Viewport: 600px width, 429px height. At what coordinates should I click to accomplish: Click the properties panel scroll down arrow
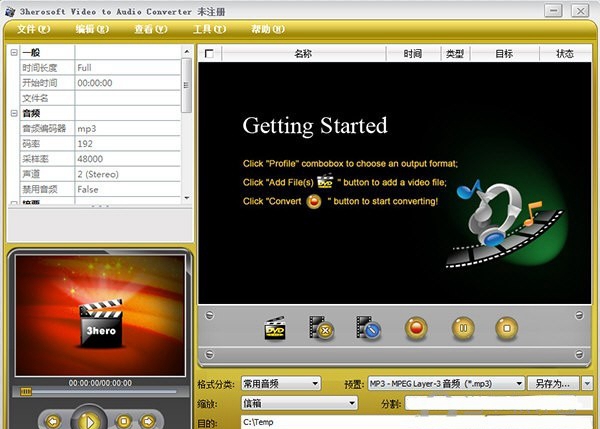pos(186,198)
